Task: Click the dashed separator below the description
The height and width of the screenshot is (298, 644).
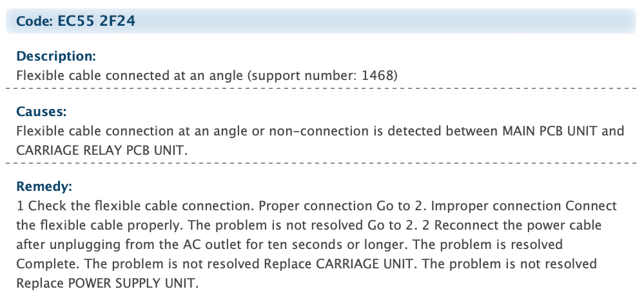Action: [321, 88]
